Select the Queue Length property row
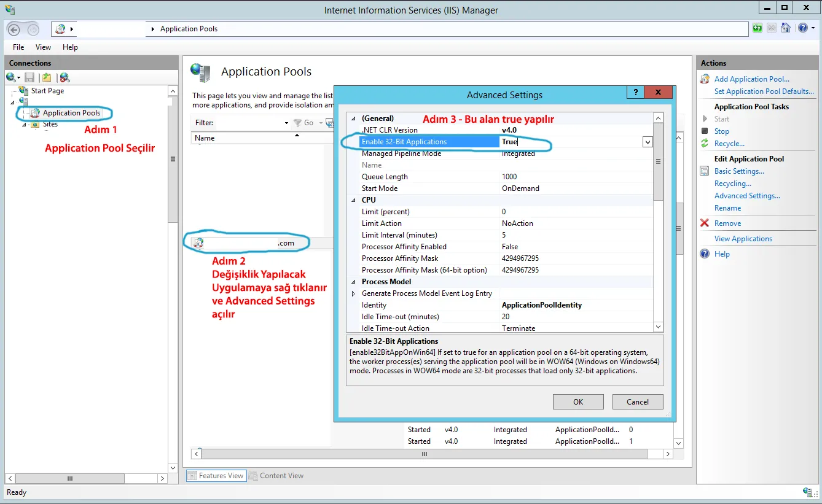This screenshot has height=504, width=822. coord(500,177)
